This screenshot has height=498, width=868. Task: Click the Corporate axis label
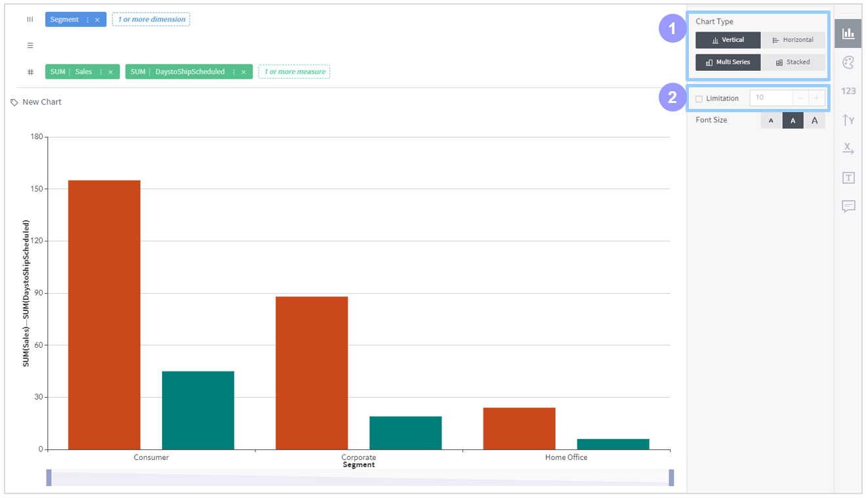point(359,457)
